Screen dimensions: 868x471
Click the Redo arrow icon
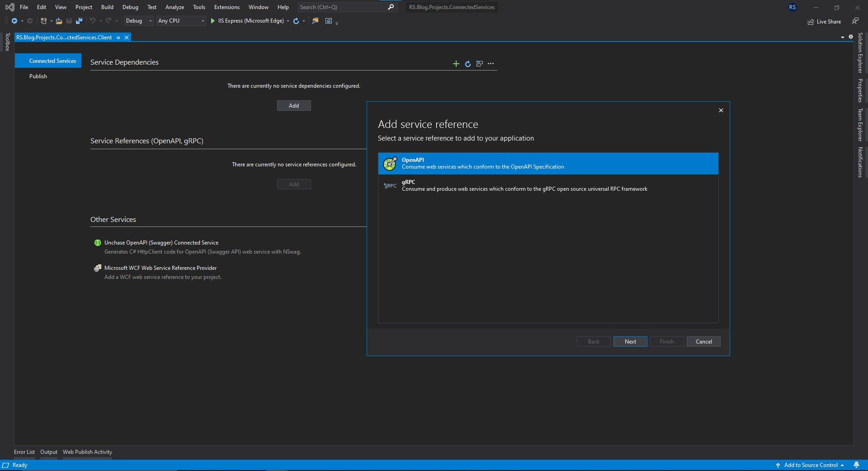pos(108,21)
